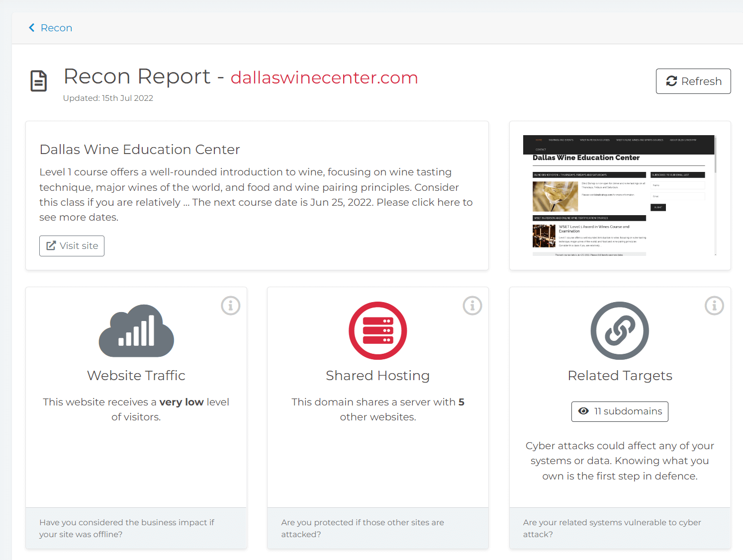
Task: Click the Website Traffic heading
Action: pyautogui.click(x=136, y=376)
